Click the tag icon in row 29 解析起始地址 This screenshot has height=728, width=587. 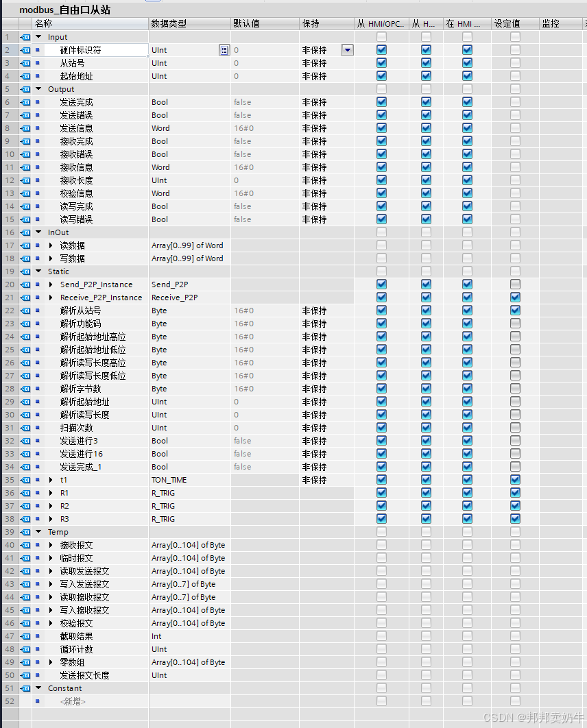[25, 402]
